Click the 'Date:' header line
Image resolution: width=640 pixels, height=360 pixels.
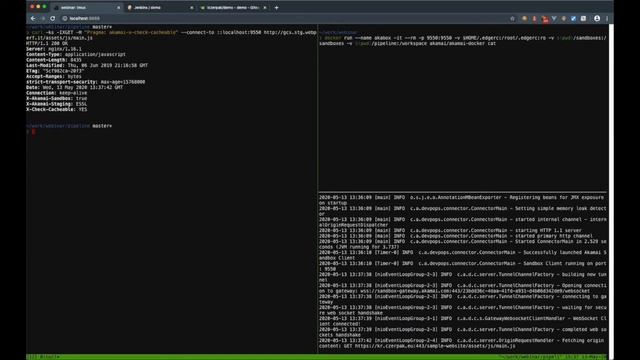tap(75, 87)
